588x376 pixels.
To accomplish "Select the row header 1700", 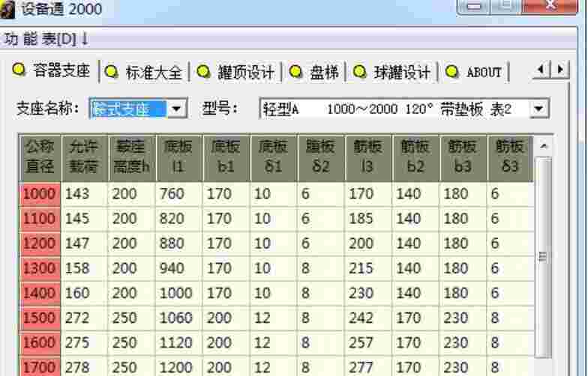I will tap(40, 367).
